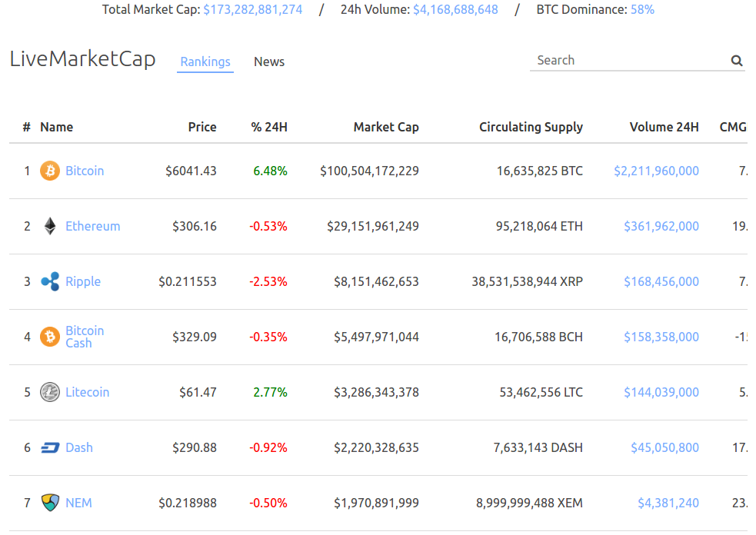Image resolution: width=756 pixels, height=535 pixels.
Task: Click supply 38,531,538,944 XRP
Action: pyautogui.click(x=527, y=281)
